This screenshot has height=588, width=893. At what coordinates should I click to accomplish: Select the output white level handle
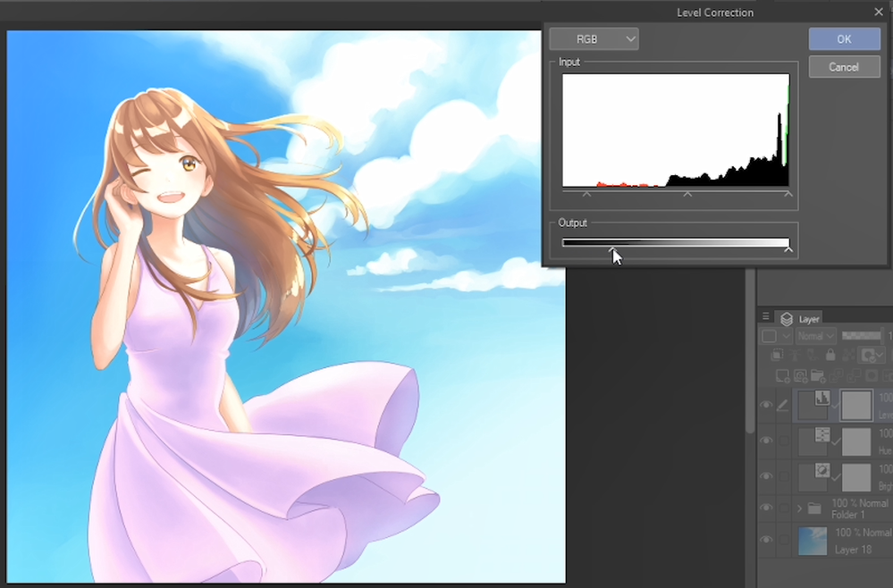click(788, 249)
